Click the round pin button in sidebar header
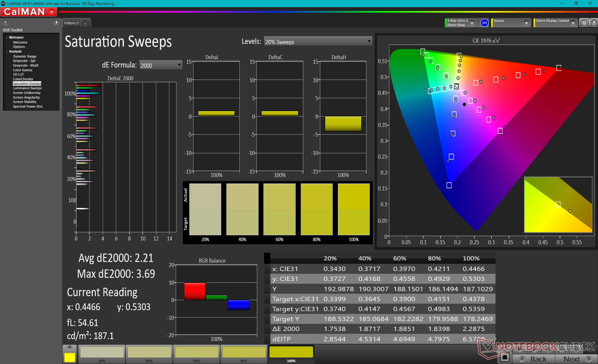 [6, 22]
